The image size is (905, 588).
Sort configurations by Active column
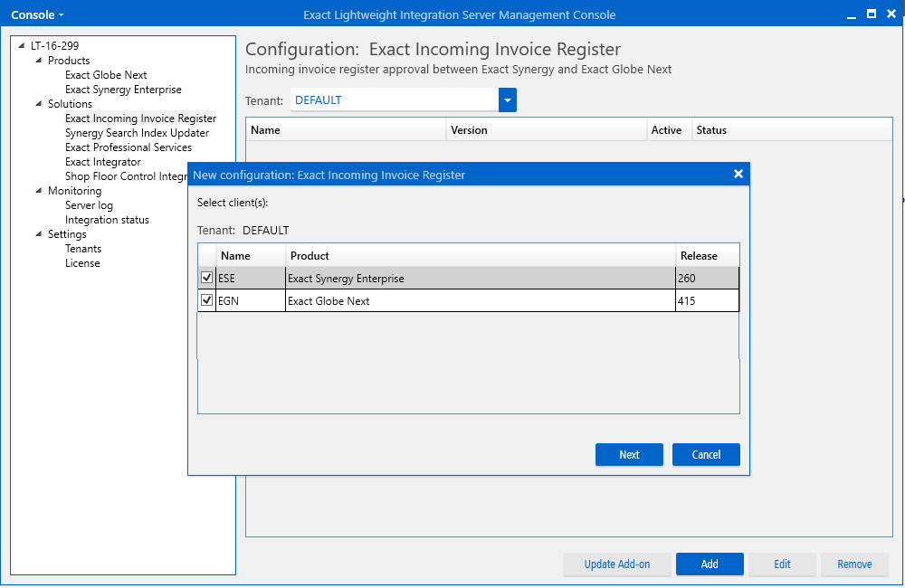click(x=669, y=130)
